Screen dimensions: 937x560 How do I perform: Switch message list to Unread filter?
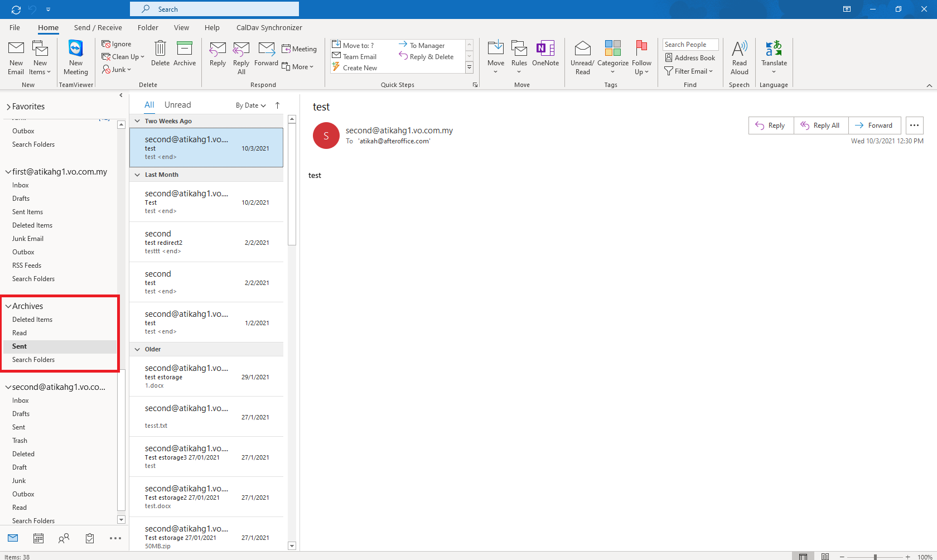(177, 105)
